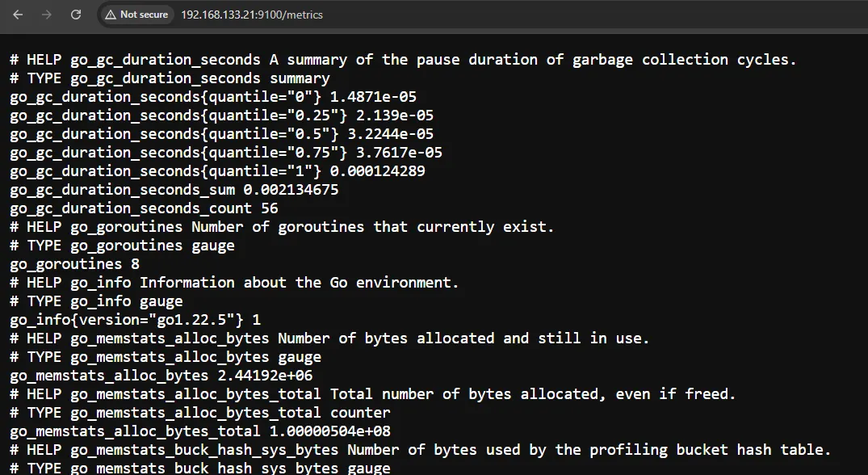Click the quantile="0" metric line
Image resolution: width=868 pixels, height=475 pixels.
(213, 97)
